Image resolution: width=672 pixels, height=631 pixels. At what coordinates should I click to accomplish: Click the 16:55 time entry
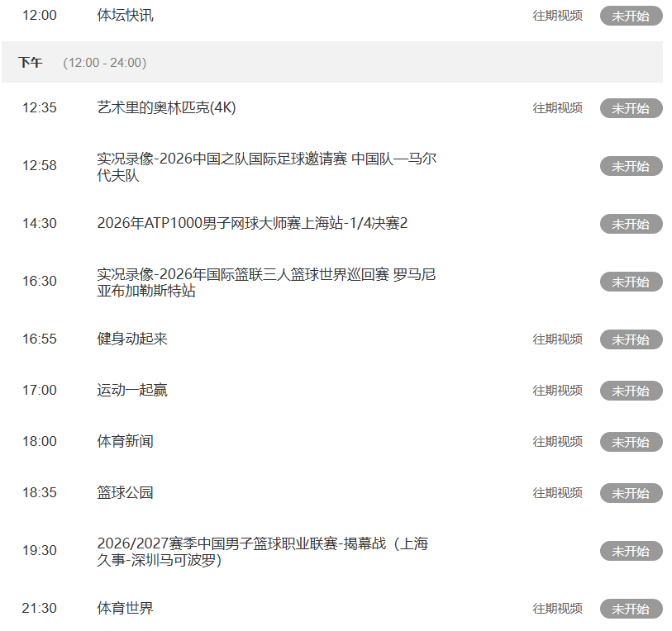[x=40, y=339]
